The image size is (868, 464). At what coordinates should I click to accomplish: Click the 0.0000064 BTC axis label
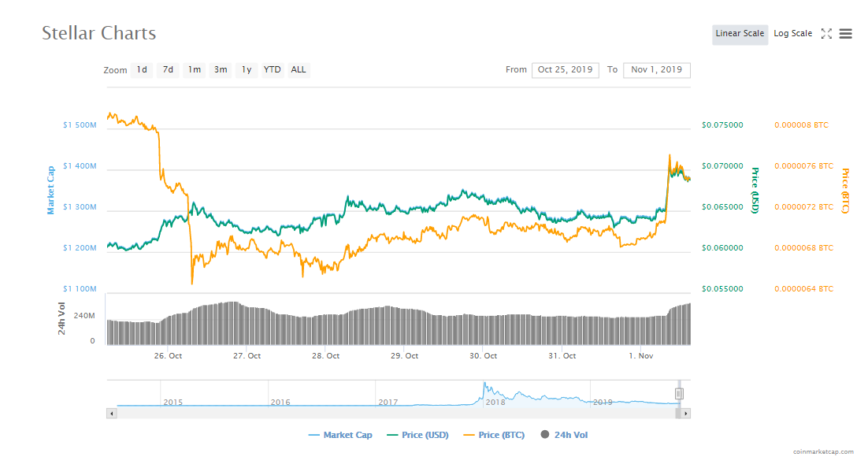pos(803,289)
